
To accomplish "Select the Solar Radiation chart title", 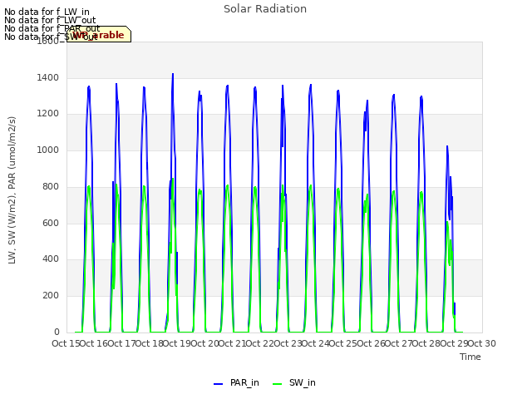I will 265,9.
